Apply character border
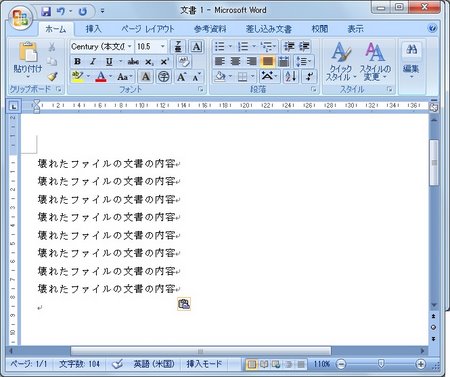 [x=196, y=46]
